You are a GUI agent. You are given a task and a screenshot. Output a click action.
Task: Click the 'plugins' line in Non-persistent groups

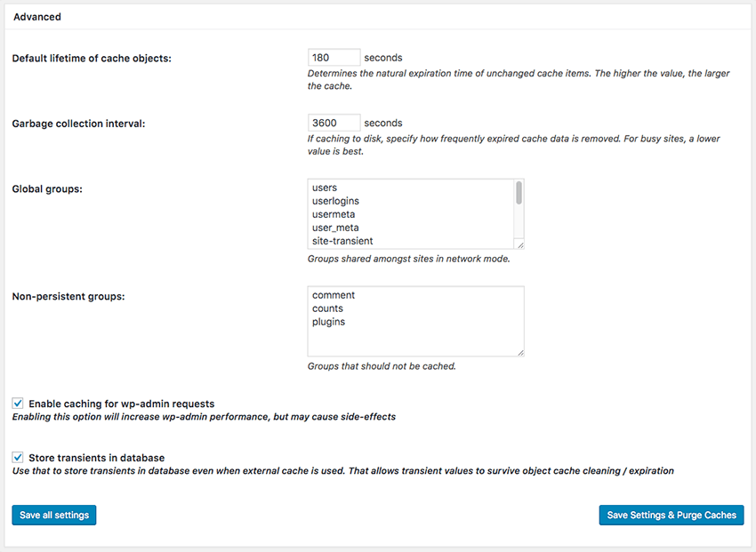click(x=329, y=322)
